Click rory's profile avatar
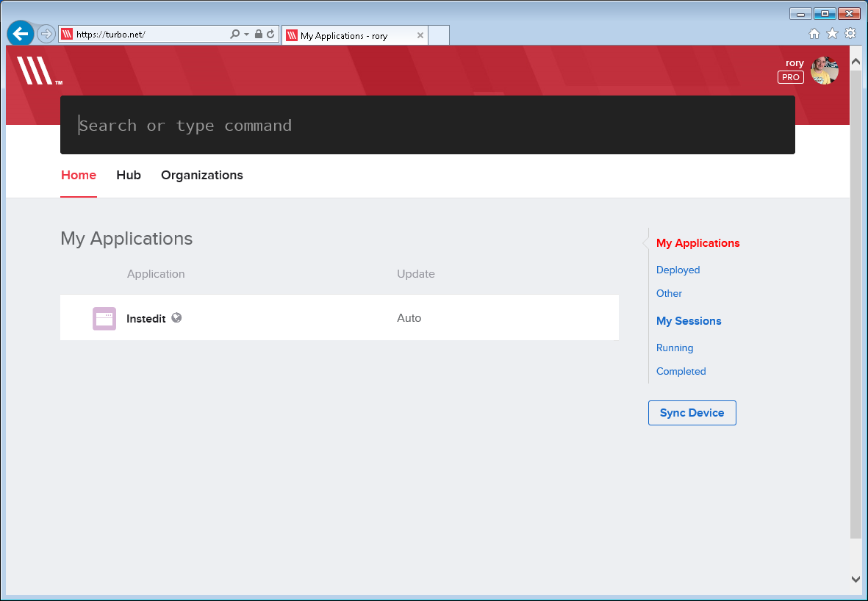Viewport: 868px width, 601px height. 825,70
